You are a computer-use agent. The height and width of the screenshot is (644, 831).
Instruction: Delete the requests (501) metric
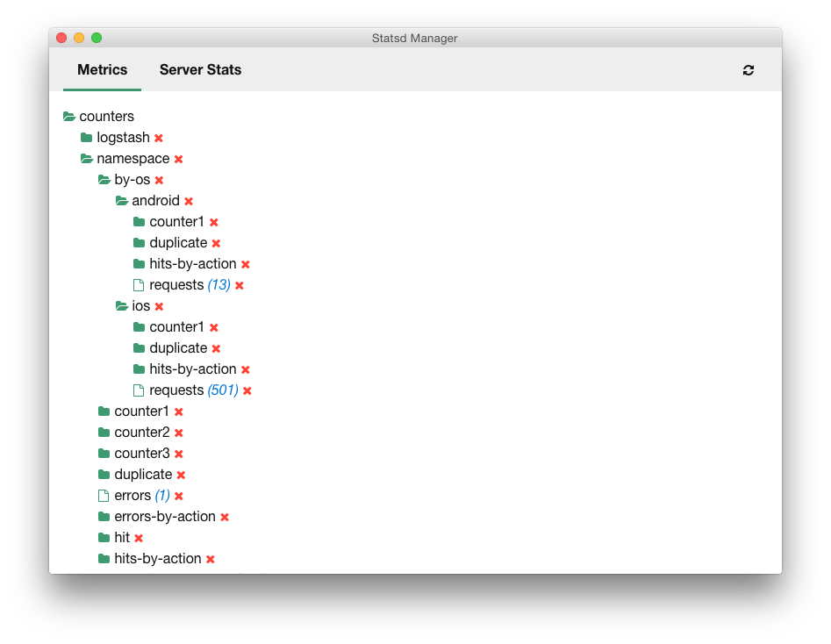point(247,390)
